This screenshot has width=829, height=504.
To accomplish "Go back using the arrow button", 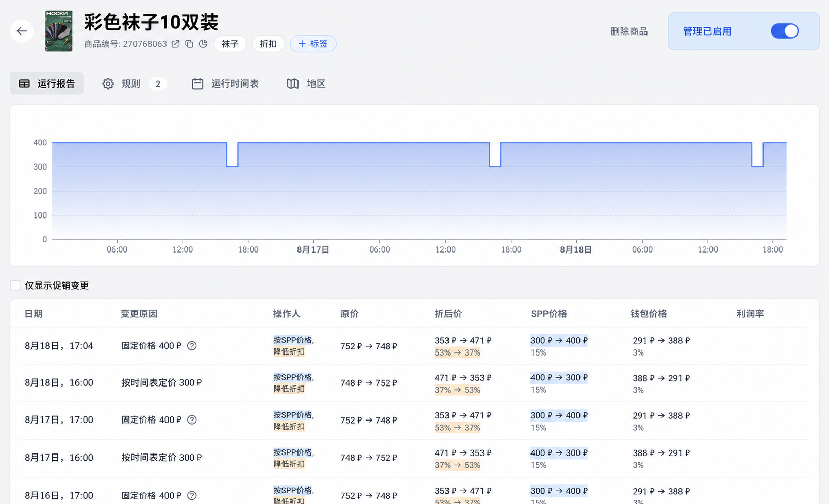I will (22, 31).
